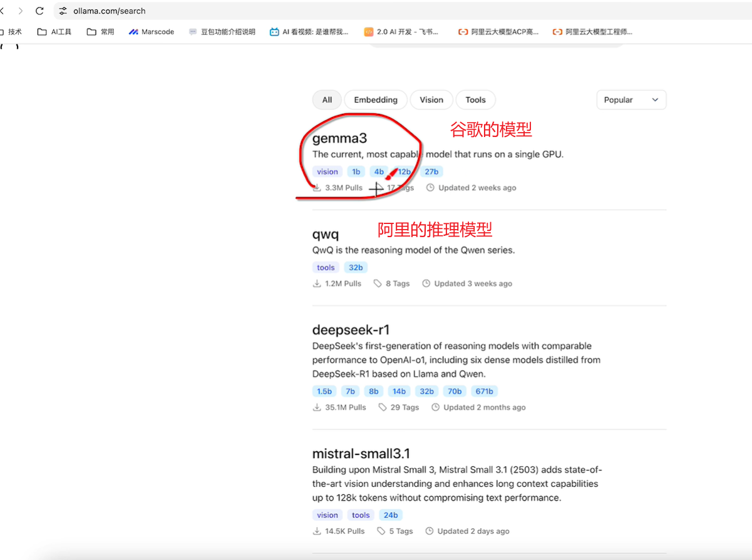Click qwq download pulls icon

pyautogui.click(x=317, y=283)
